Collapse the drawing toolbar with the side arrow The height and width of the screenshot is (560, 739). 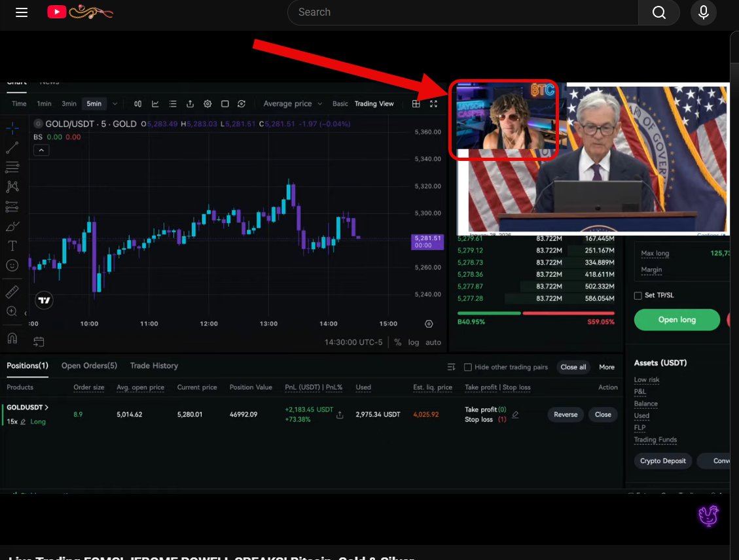26,313
